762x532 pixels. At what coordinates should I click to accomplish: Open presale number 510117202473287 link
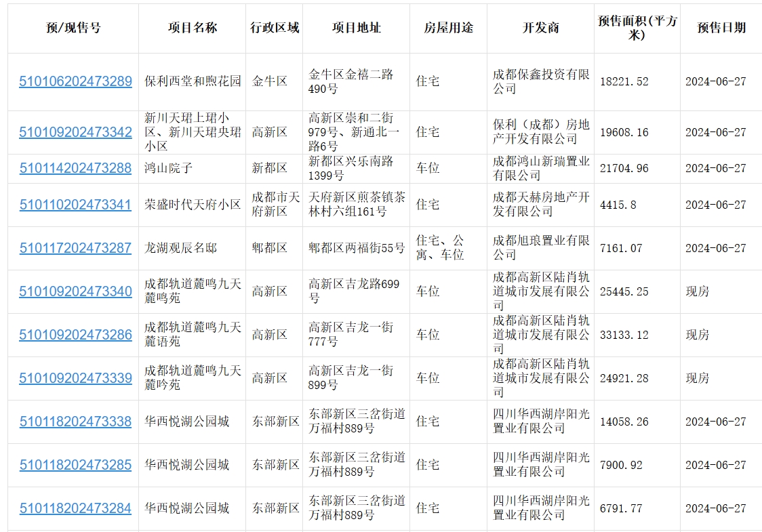[x=75, y=248]
